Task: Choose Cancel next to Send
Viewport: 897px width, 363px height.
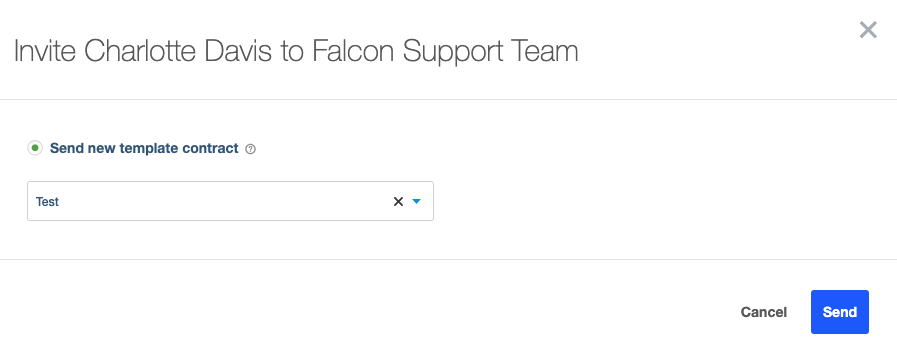Action: pyautogui.click(x=764, y=312)
